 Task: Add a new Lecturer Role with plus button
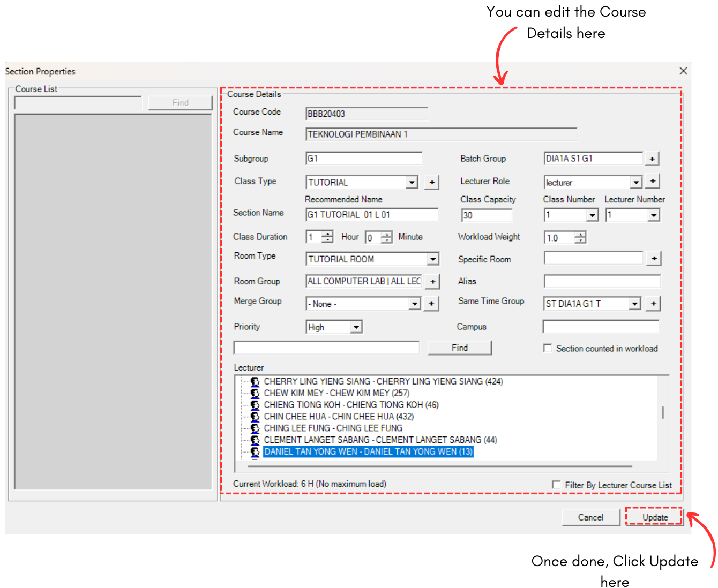(x=652, y=182)
